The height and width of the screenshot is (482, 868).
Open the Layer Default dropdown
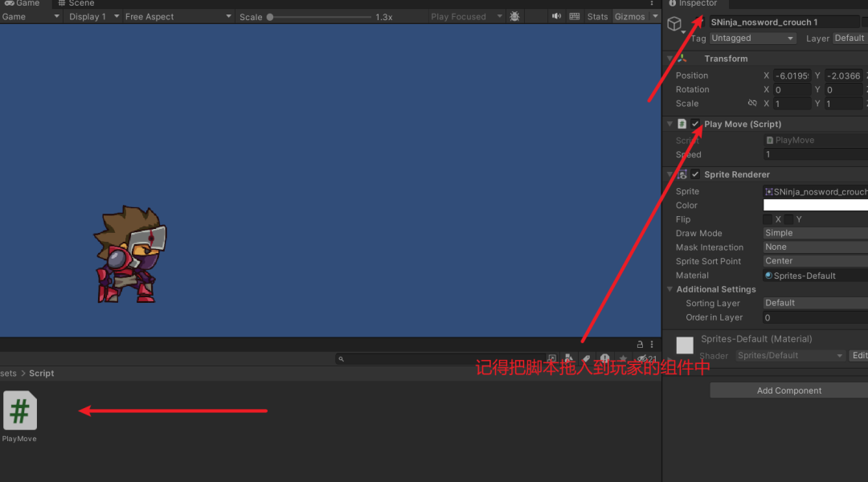pyautogui.click(x=850, y=39)
